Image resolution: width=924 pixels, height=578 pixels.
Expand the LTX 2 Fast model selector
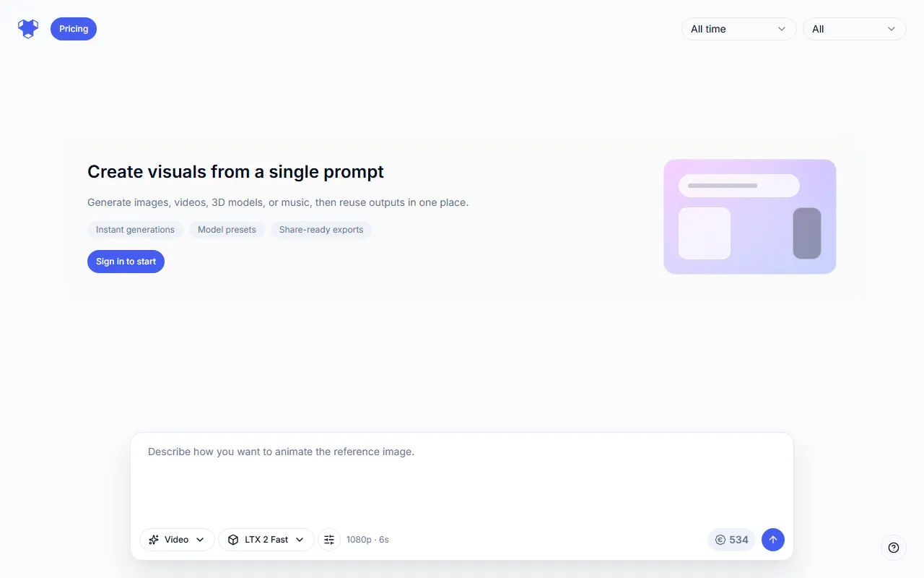(266, 540)
